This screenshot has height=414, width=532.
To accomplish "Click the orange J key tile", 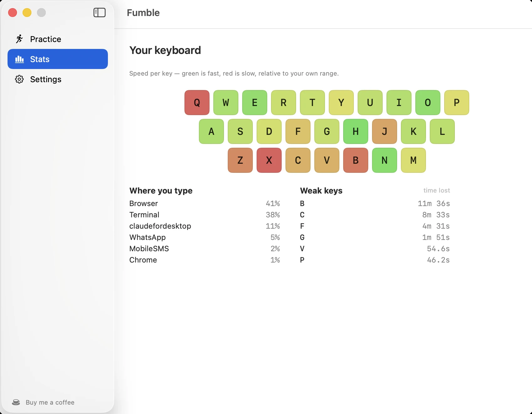I will point(385,131).
